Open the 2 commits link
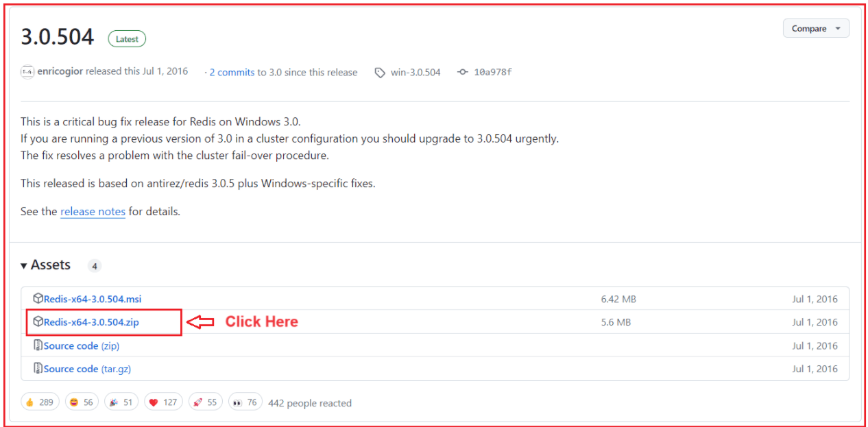The height and width of the screenshot is (427, 868). 232,71
